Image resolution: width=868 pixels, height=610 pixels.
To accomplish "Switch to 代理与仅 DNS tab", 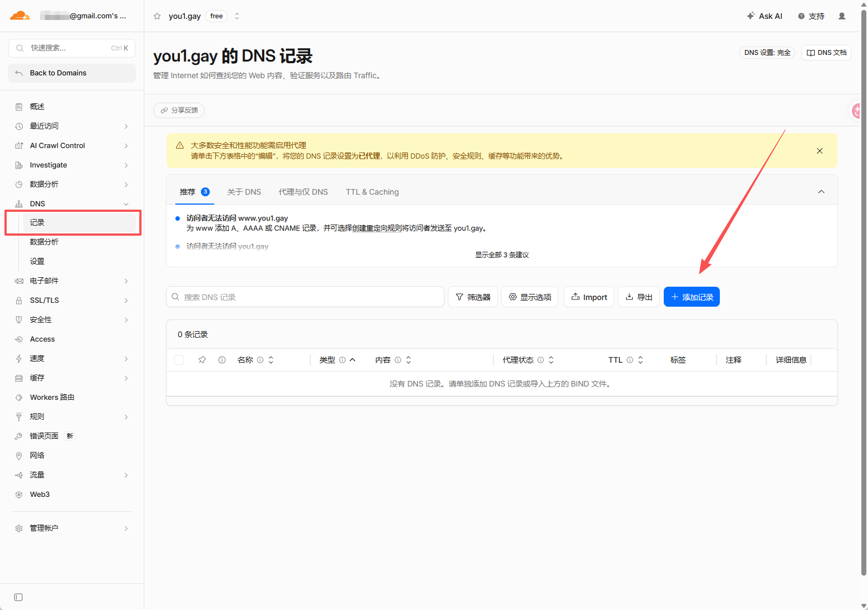I will click(303, 192).
